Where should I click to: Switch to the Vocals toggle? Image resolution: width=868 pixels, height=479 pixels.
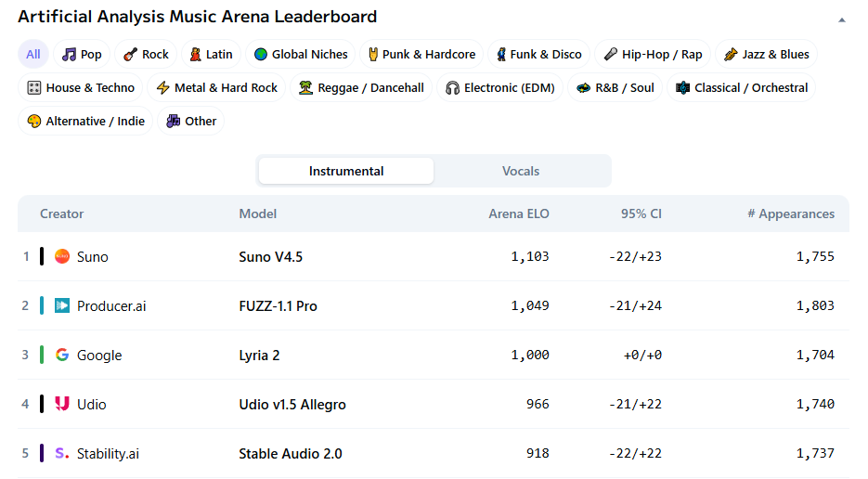521,171
